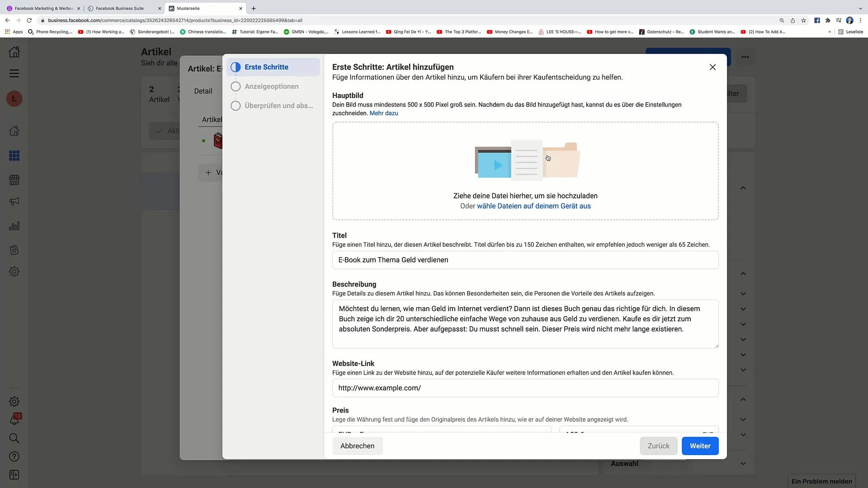This screenshot has width=868, height=488.
Task: Open the shopping bag orders icon
Action: [x=14, y=250]
